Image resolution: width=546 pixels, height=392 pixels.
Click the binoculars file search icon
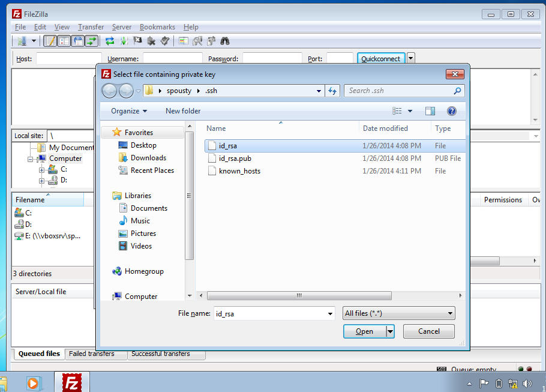[225, 41]
